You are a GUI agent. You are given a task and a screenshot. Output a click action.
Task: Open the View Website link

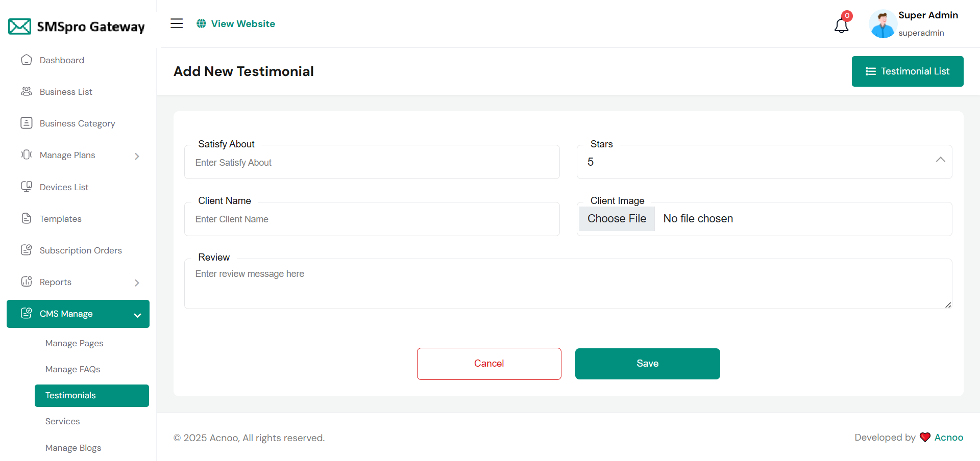[236, 23]
